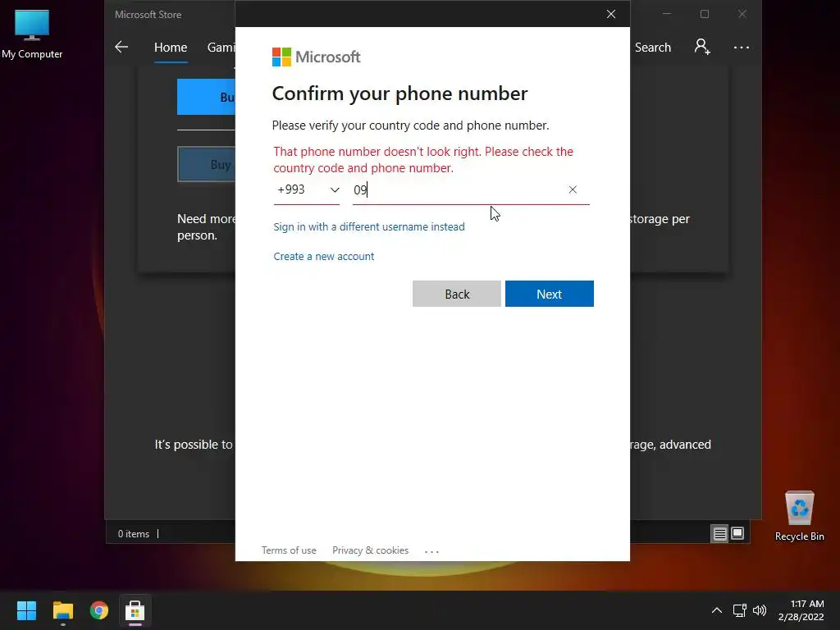This screenshot has width=840, height=630.
Task: Click the Store account sign-in person icon
Action: pyautogui.click(x=702, y=47)
